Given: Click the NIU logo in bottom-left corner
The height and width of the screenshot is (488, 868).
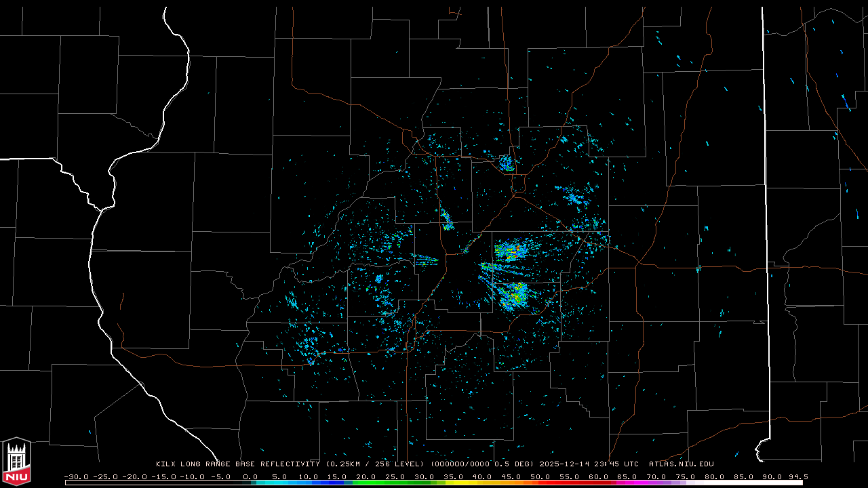Looking at the screenshot, I should coord(16,462).
